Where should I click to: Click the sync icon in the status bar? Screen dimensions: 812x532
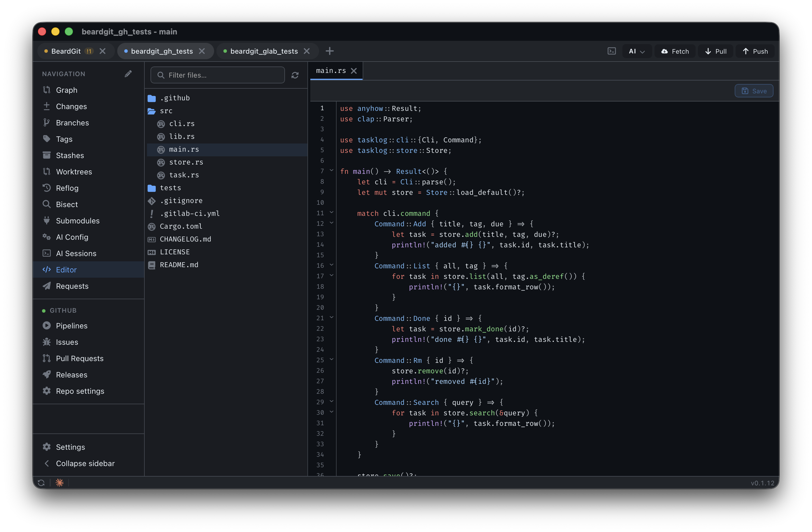pyautogui.click(x=41, y=483)
